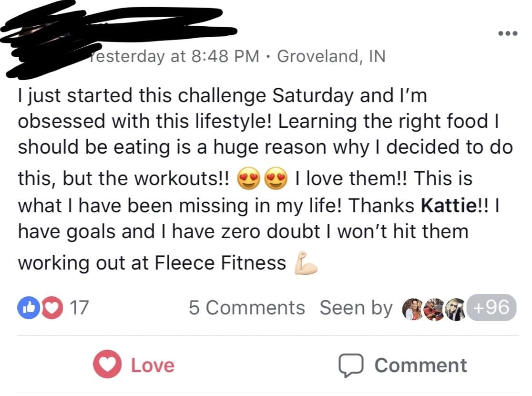
Task: Click the red heart reaction icon beside 17
Action: coord(52,308)
